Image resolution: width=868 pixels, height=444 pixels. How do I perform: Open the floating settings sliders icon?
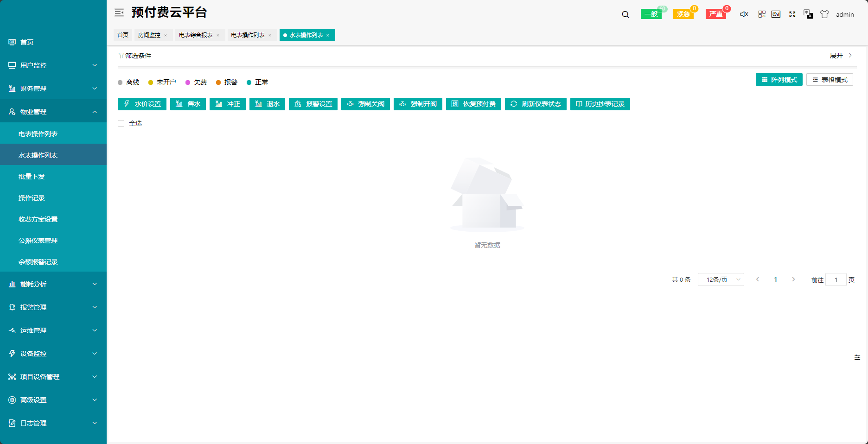click(x=857, y=357)
